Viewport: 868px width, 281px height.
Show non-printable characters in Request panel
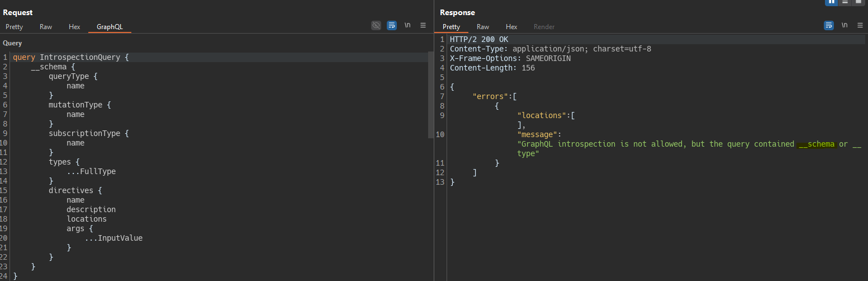coord(407,25)
